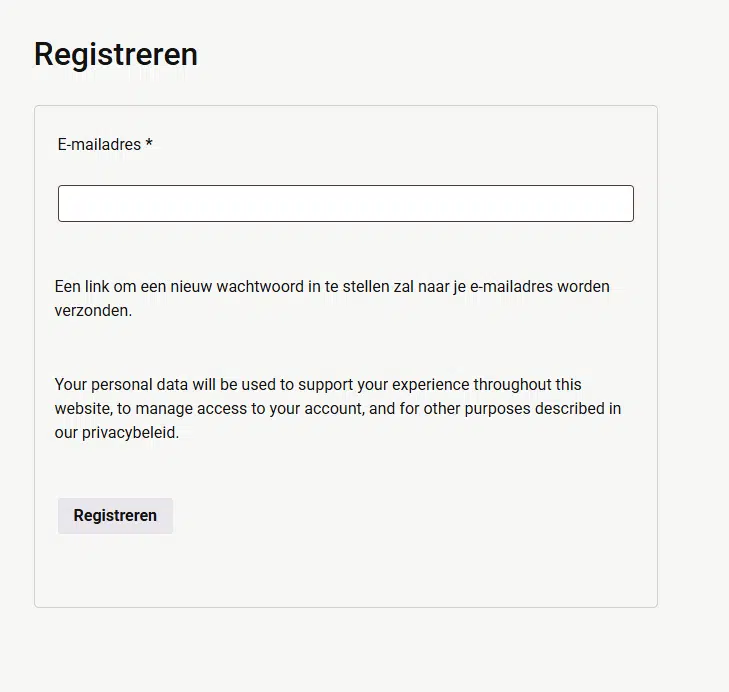Click empty form area below Registreren button
Image resolution: width=729 pixels, height=692 pixels.
(345, 570)
